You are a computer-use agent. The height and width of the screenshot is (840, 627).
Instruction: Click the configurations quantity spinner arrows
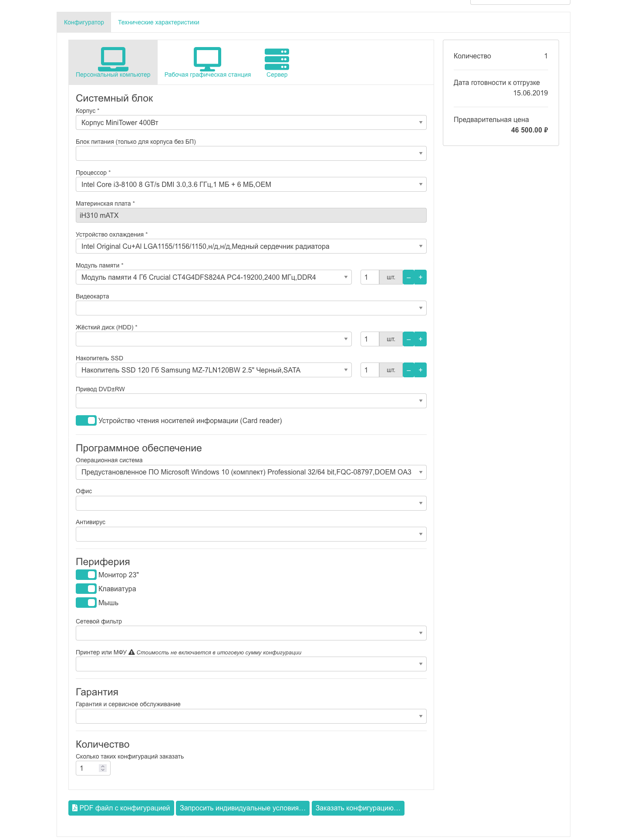point(103,768)
